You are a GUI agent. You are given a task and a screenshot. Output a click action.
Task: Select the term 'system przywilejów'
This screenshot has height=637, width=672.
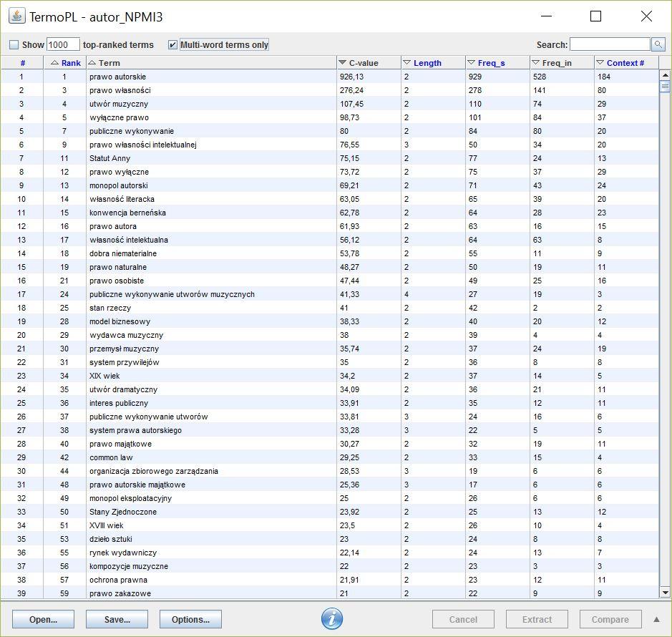pyautogui.click(x=125, y=362)
